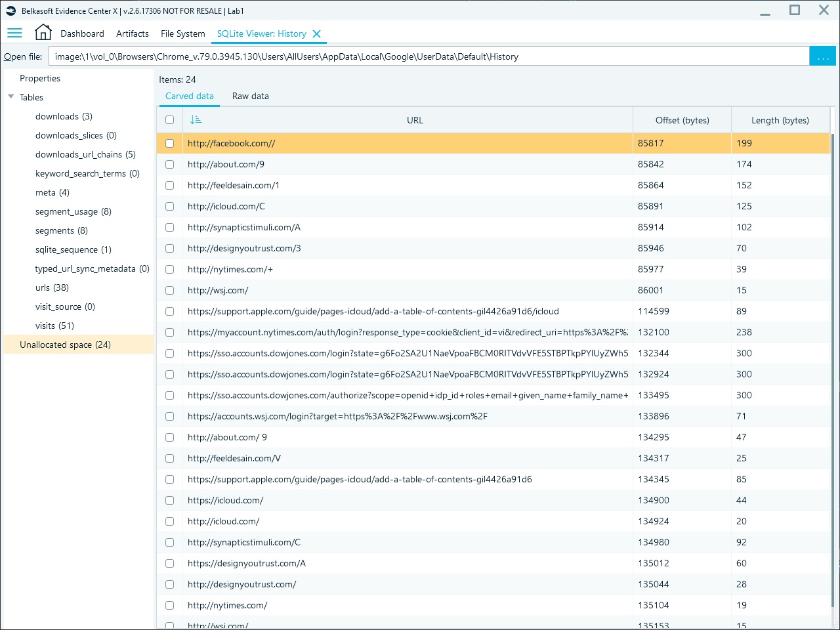The image size is (840, 630).
Task: Close the SQLite Viewer: History tab
Action: coord(317,33)
